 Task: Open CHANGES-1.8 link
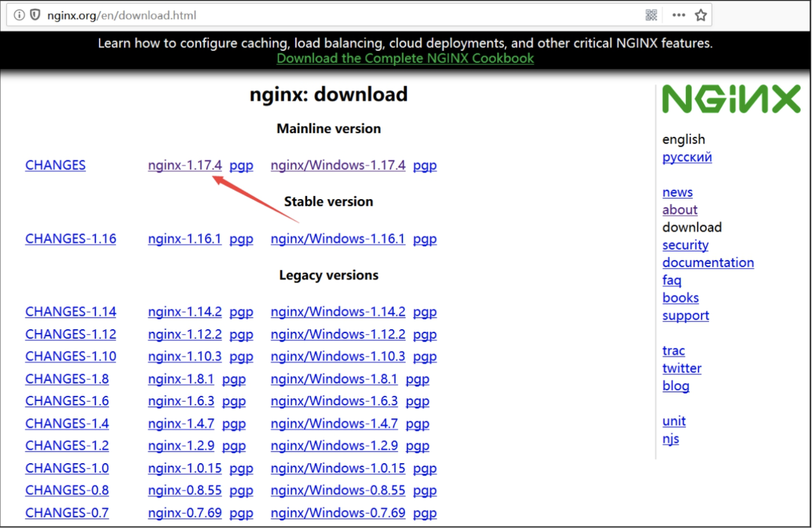(x=67, y=379)
